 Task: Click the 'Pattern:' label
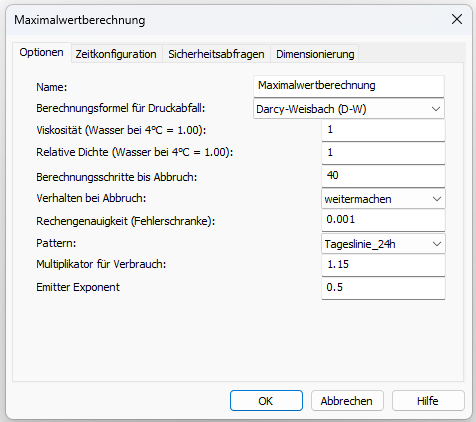56,243
